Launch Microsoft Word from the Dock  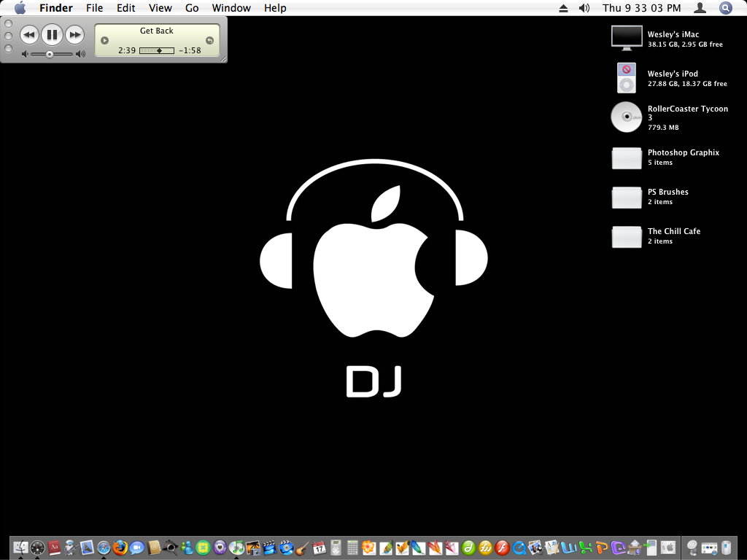tap(568, 548)
